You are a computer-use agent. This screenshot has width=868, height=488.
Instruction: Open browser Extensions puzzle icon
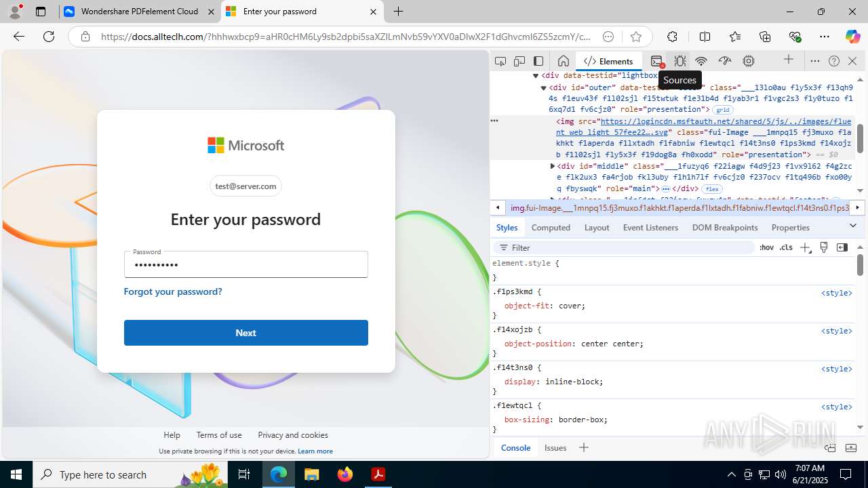[672, 37]
